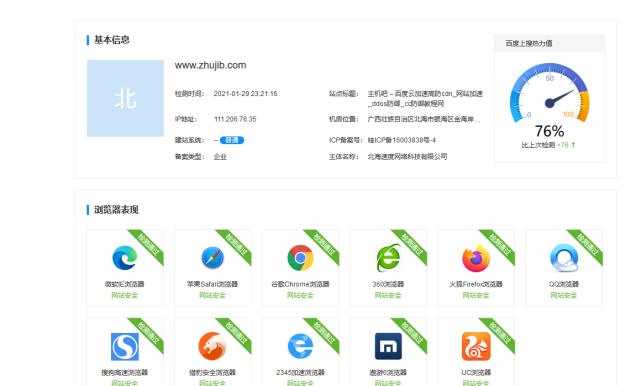Click the QQ browser icon
Viewport: 626px width, 386px height.
[564, 258]
